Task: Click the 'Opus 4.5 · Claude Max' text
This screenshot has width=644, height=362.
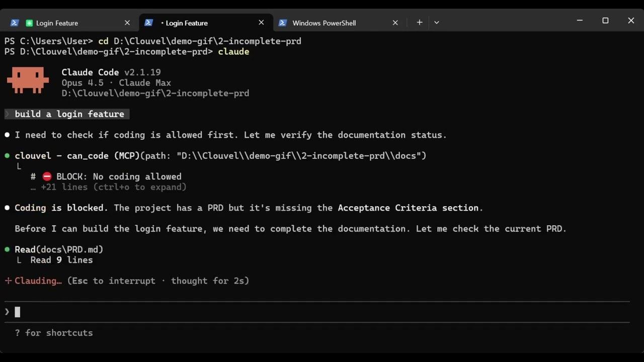Action: tap(116, 83)
